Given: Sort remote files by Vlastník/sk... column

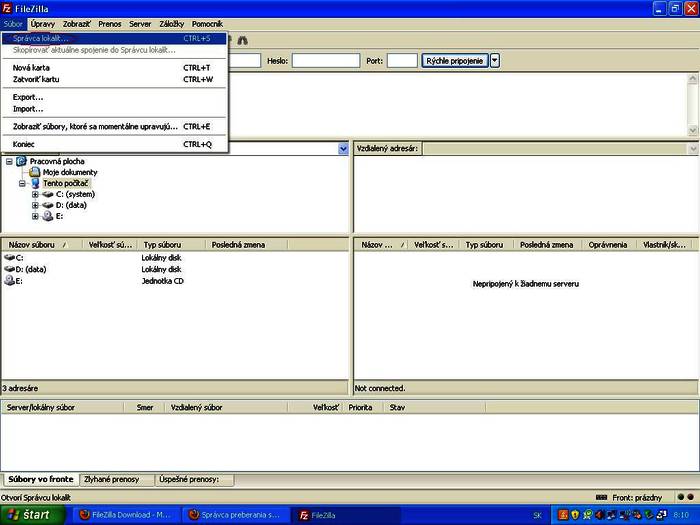Looking at the screenshot, I should click(664, 245).
